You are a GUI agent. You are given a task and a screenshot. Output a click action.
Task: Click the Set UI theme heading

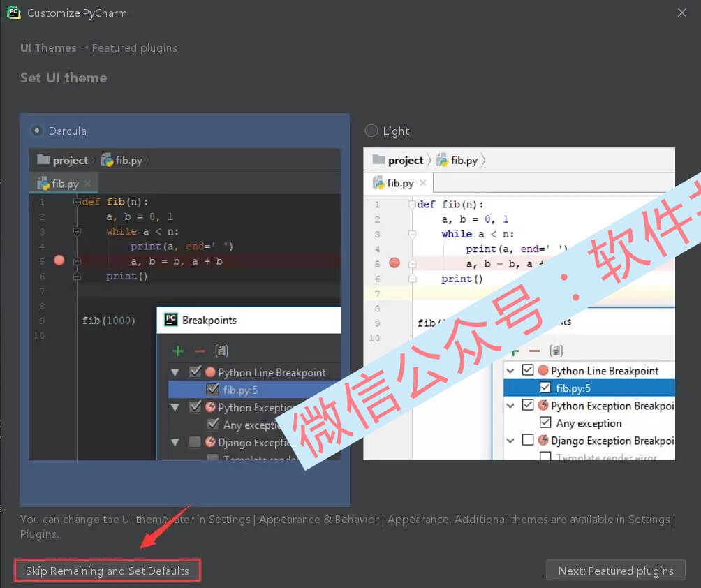(x=64, y=78)
